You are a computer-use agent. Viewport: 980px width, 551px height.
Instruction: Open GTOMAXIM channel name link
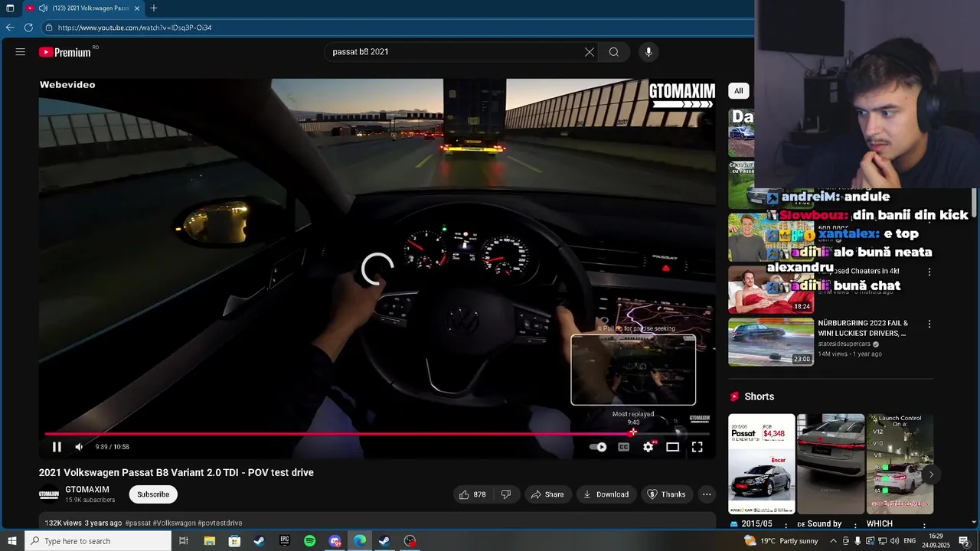pos(87,490)
